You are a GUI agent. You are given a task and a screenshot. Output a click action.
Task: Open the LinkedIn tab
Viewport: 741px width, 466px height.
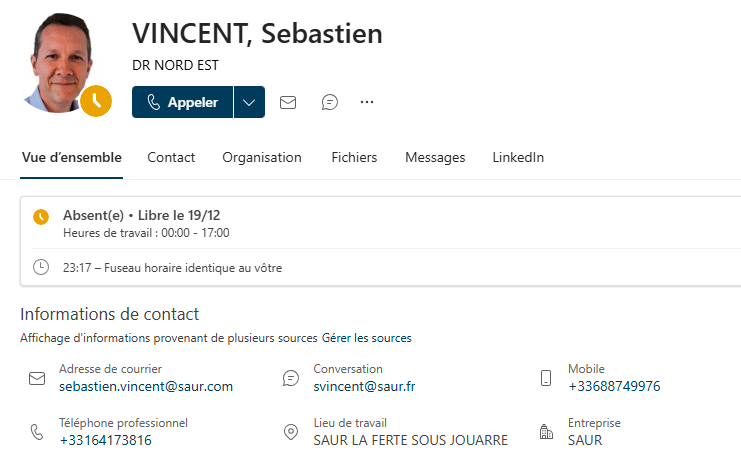[x=518, y=157]
